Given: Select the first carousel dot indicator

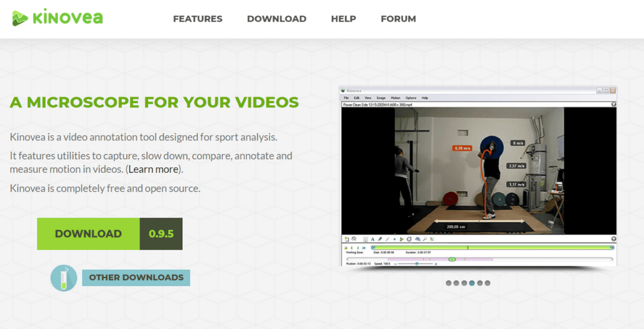Looking at the screenshot, I should pos(448,283).
